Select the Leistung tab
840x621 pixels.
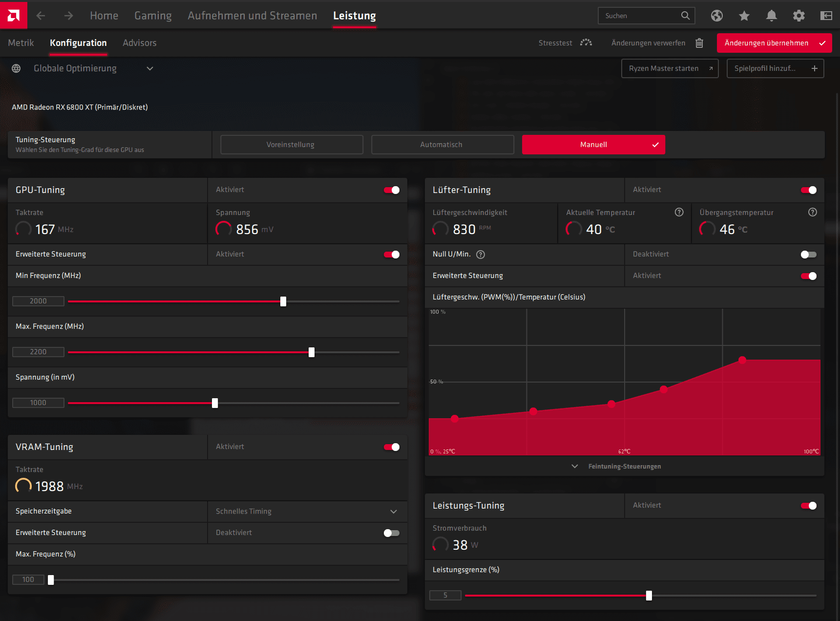pos(355,16)
